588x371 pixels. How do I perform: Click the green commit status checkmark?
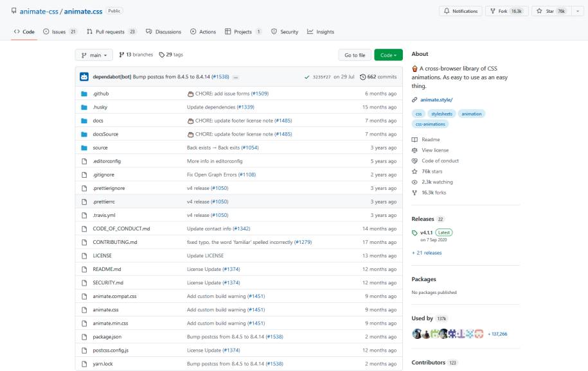(307, 77)
